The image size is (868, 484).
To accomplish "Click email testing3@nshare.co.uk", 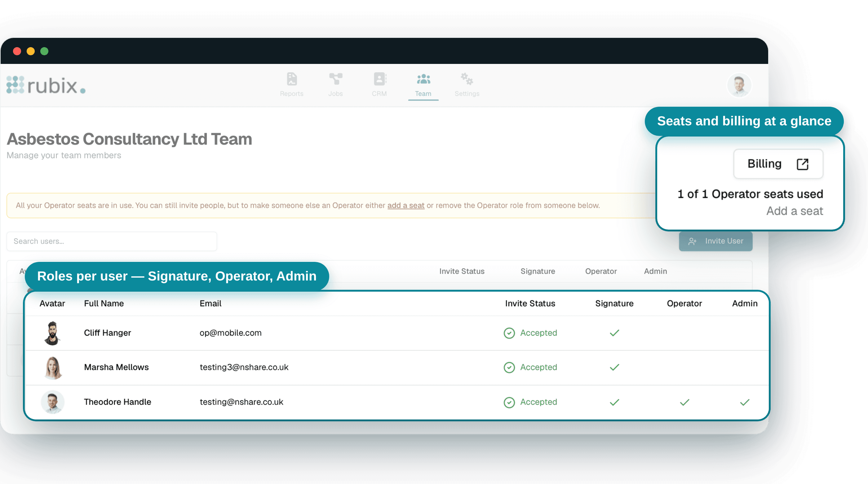I will (244, 367).
